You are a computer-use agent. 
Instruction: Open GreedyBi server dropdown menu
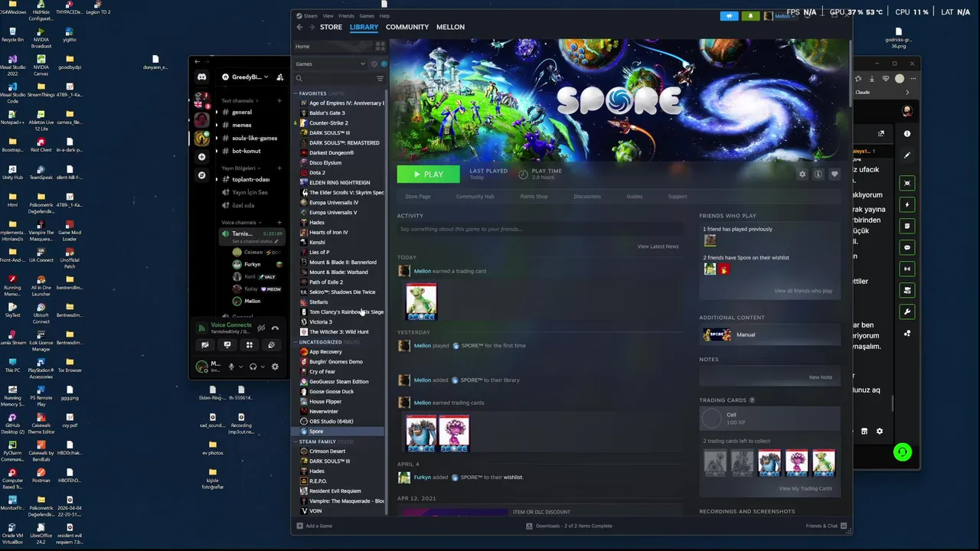click(x=247, y=77)
